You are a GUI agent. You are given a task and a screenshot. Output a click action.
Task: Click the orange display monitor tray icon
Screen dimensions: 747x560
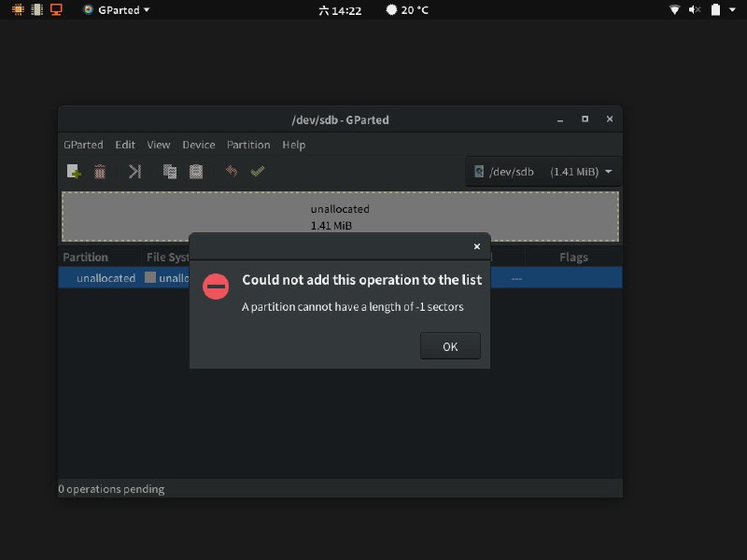pyautogui.click(x=56, y=9)
